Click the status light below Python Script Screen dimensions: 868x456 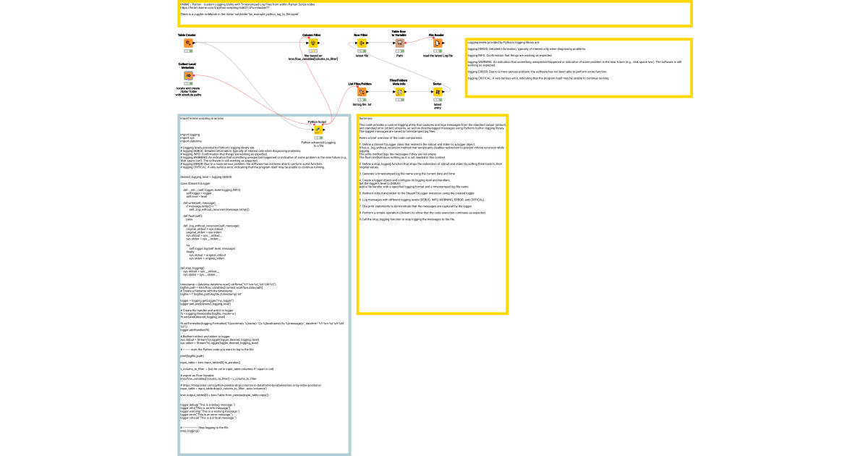coord(318,138)
